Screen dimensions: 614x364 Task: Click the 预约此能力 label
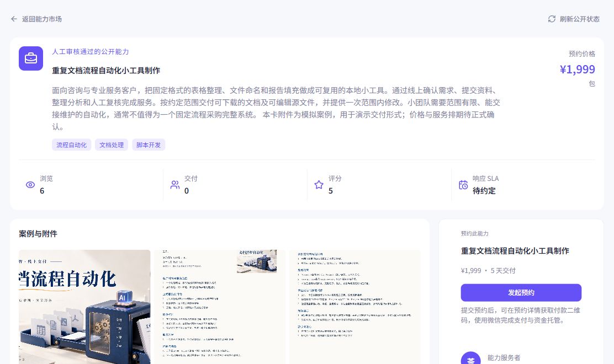[x=475, y=233]
